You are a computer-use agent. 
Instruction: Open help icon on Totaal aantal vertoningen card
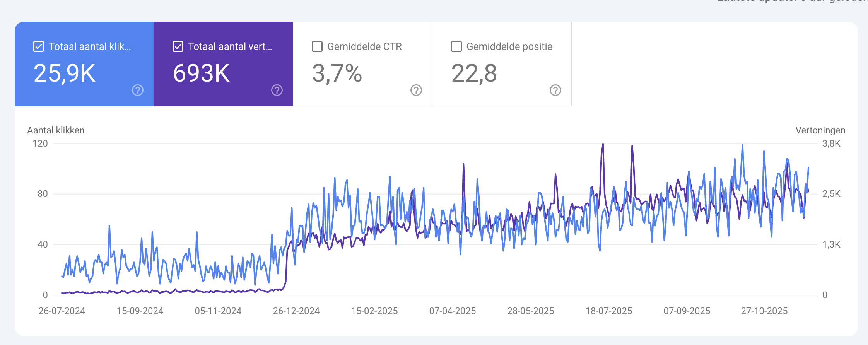tap(277, 90)
